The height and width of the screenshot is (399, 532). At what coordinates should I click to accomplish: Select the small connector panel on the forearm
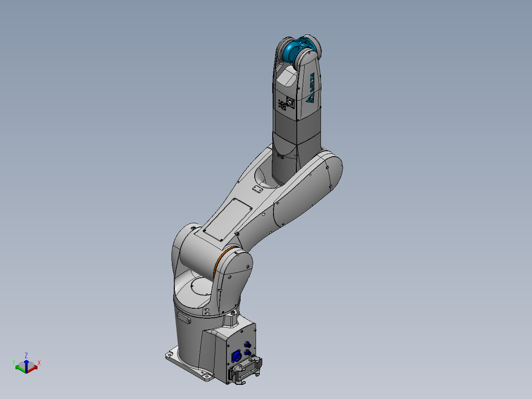(x=286, y=104)
